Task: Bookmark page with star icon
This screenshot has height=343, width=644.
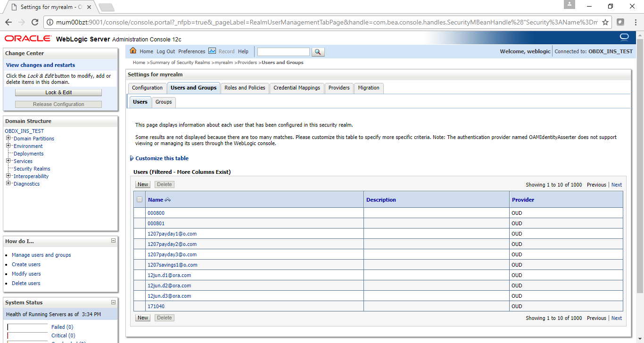Action: tap(605, 22)
